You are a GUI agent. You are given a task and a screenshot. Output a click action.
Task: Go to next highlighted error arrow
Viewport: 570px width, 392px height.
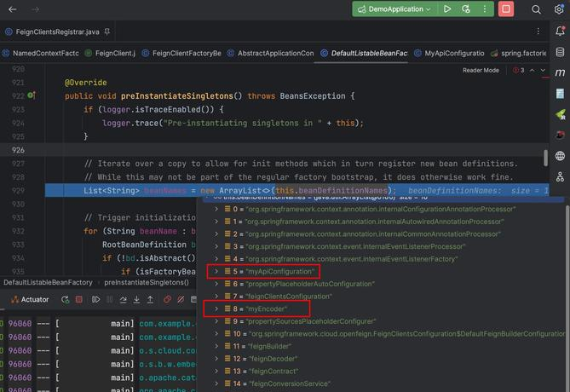[x=543, y=70]
